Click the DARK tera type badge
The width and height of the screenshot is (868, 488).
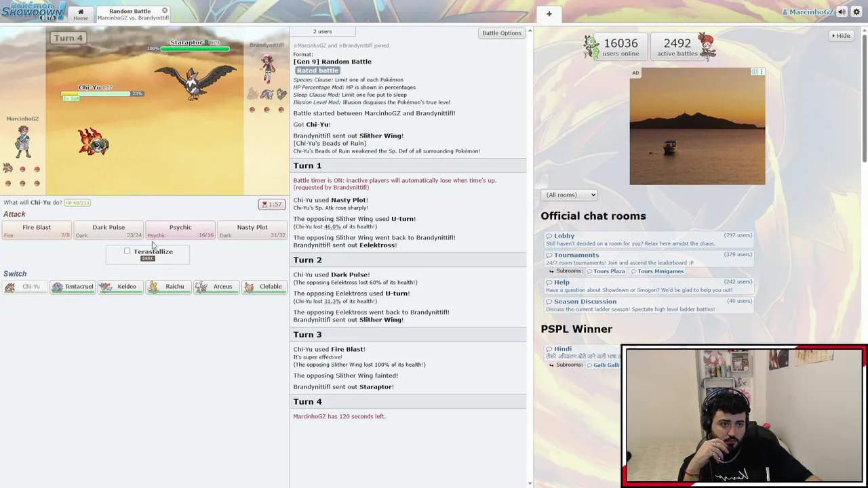click(148, 259)
